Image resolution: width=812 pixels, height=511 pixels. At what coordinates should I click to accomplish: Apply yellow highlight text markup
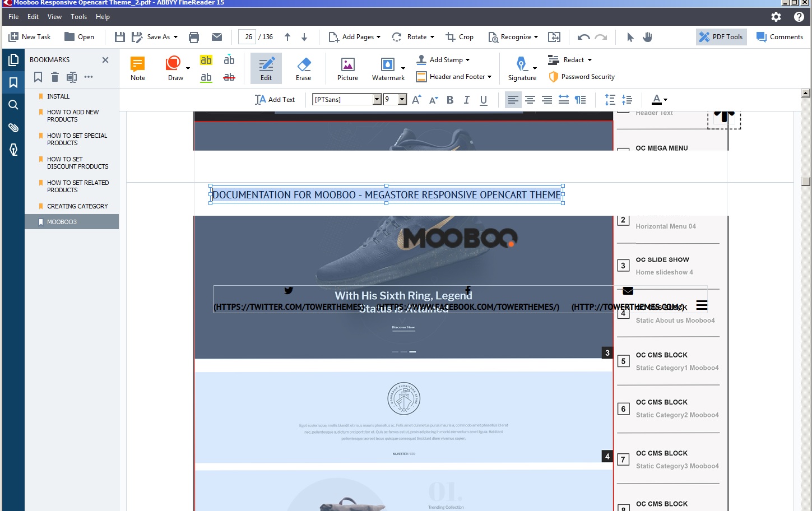pyautogui.click(x=206, y=60)
